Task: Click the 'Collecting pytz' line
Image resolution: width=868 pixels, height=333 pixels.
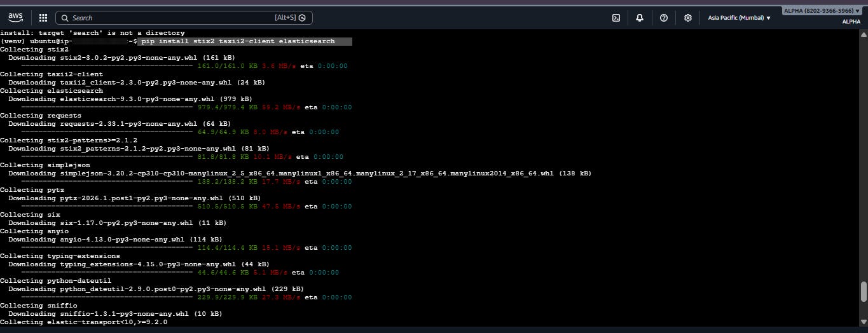Action: pos(32,190)
